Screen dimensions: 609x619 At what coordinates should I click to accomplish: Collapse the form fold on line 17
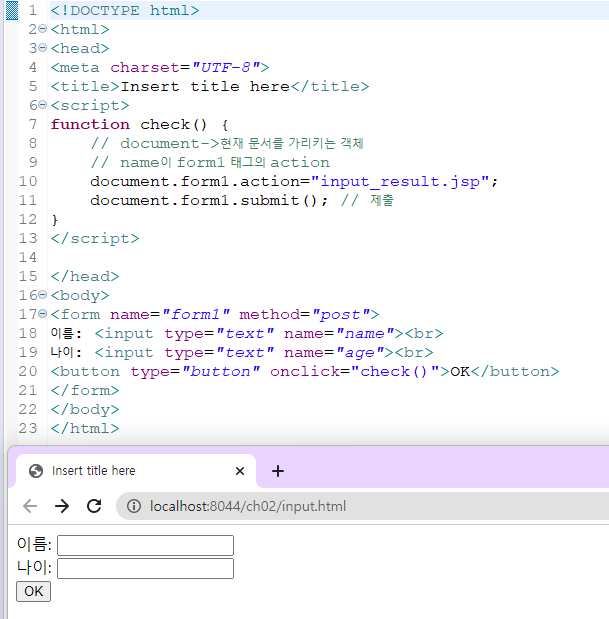point(43,314)
